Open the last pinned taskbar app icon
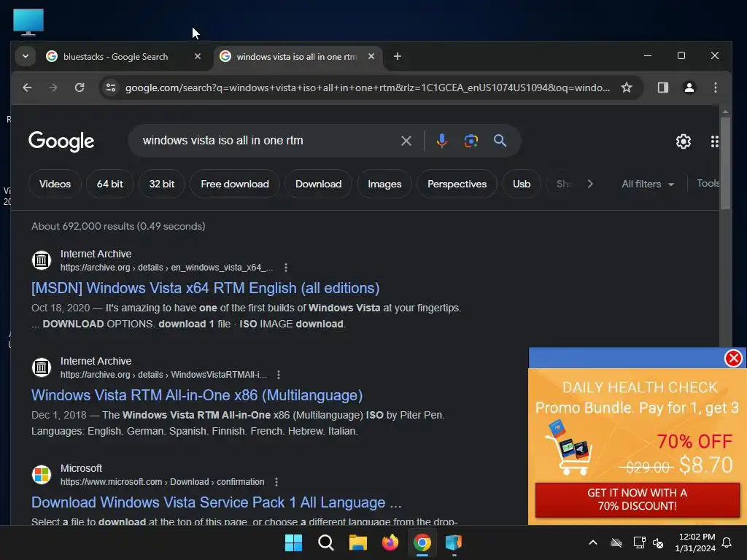The width and height of the screenshot is (747, 560). 454,542
